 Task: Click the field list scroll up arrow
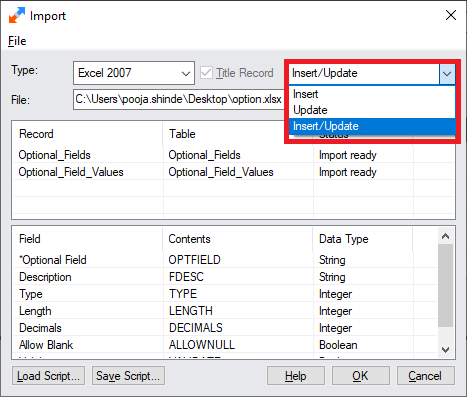click(x=445, y=236)
